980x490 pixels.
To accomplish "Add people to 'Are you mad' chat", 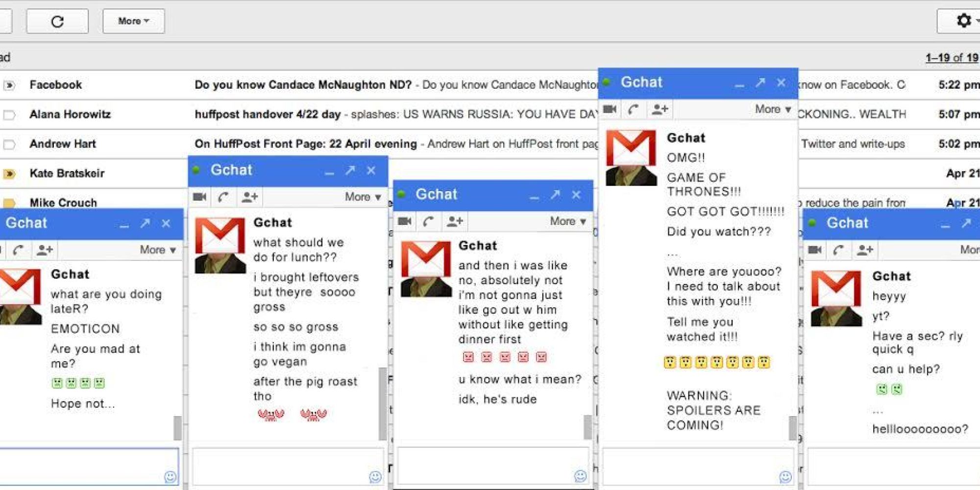I will 45,250.
